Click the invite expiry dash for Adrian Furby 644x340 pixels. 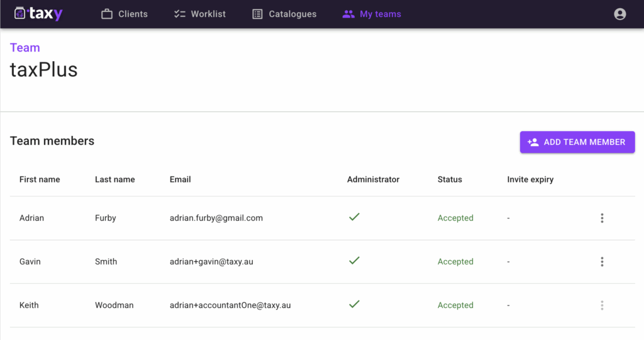(508, 218)
